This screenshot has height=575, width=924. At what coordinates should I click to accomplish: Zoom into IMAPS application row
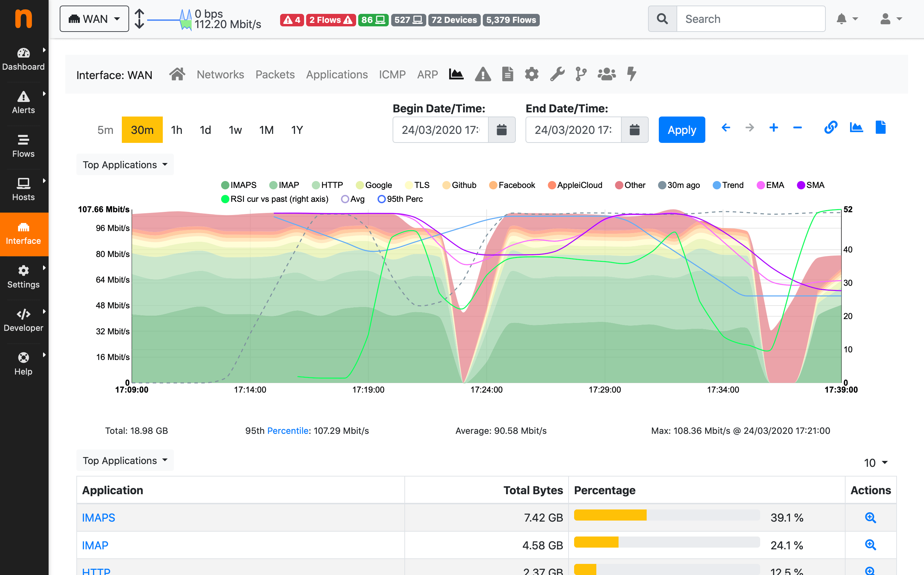point(870,517)
